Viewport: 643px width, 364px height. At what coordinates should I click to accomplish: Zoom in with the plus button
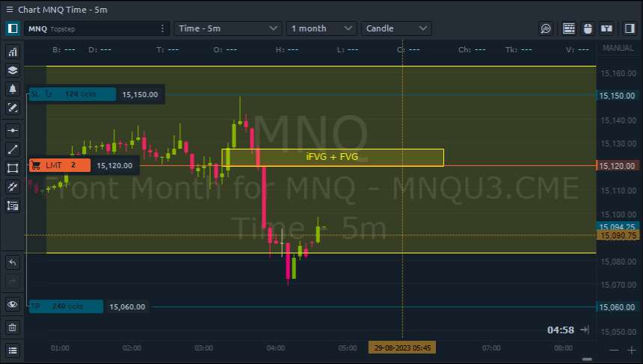pos(632,350)
